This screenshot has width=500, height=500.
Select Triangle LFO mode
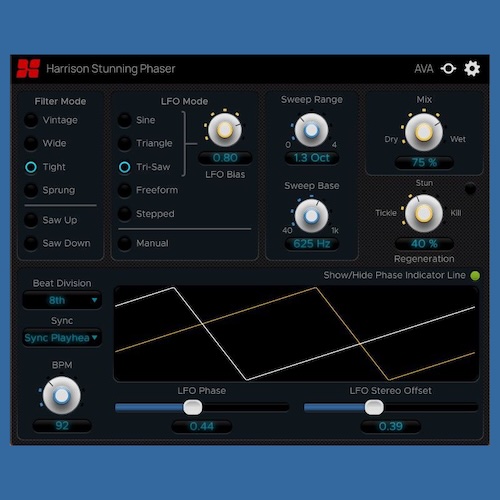click(x=125, y=143)
